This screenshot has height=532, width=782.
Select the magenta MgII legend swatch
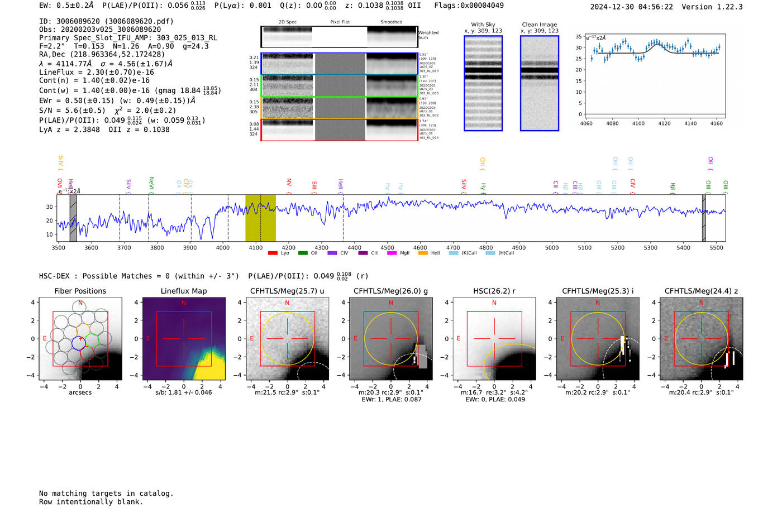392,253
